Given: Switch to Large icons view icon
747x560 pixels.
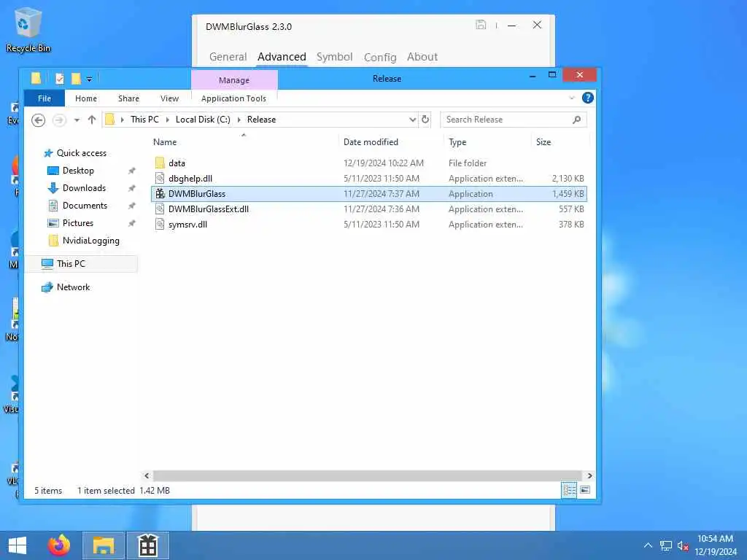Looking at the screenshot, I should tap(585, 490).
